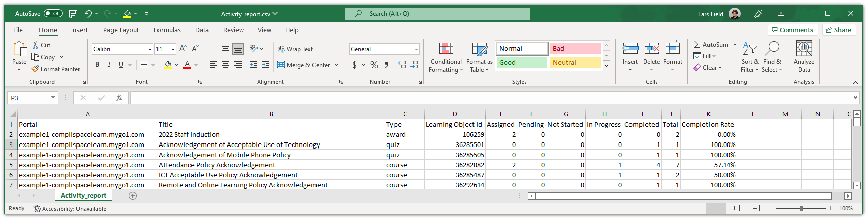Viewport: 868px width, 219px height.
Task: Toggle Underline formatting
Action: 121,64
